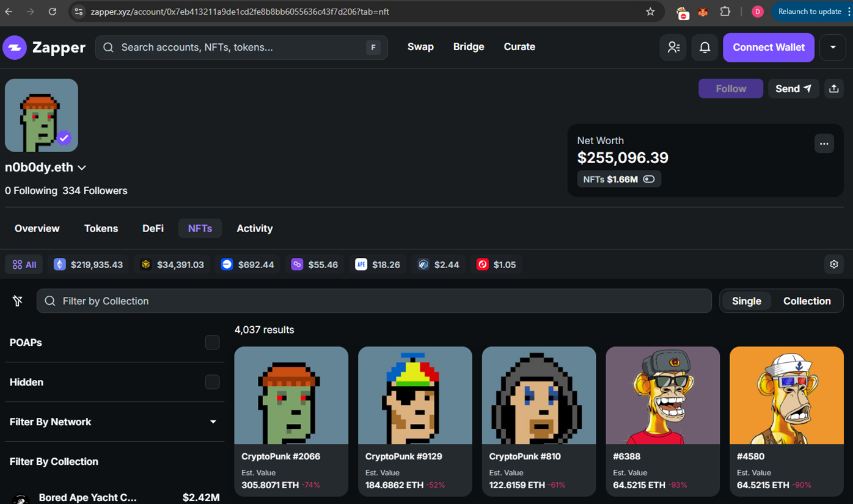The width and height of the screenshot is (853, 504).
Task: Click the friends list icon in header
Action: (673, 48)
